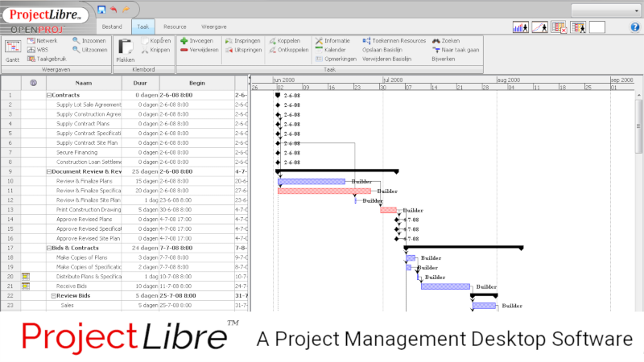Screen dimensions: 644x362
Task: Open Taakgebruik view
Action: click(x=47, y=59)
